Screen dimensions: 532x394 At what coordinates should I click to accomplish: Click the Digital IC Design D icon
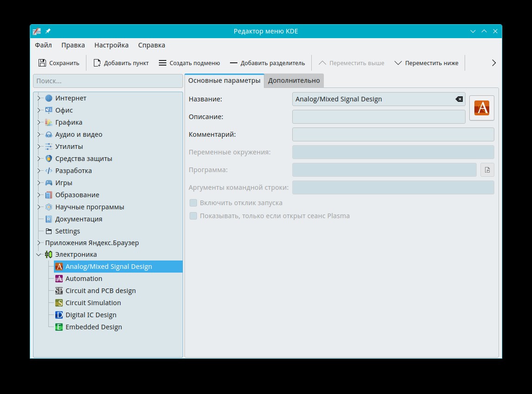59,315
